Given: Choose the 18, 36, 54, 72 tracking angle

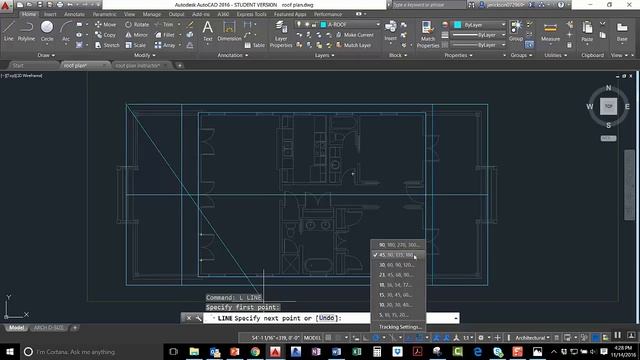Looking at the screenshot, I should pos(398,285).
